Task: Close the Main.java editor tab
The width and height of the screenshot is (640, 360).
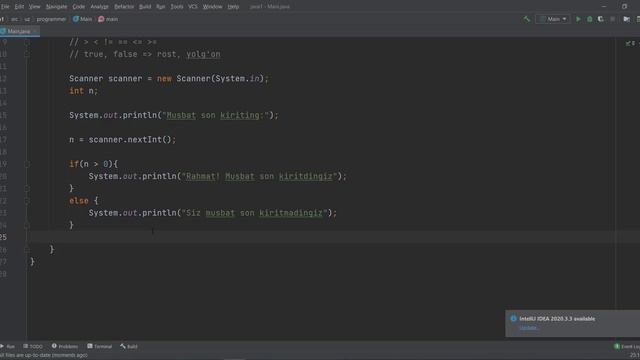Action: (x=36, y=31)
